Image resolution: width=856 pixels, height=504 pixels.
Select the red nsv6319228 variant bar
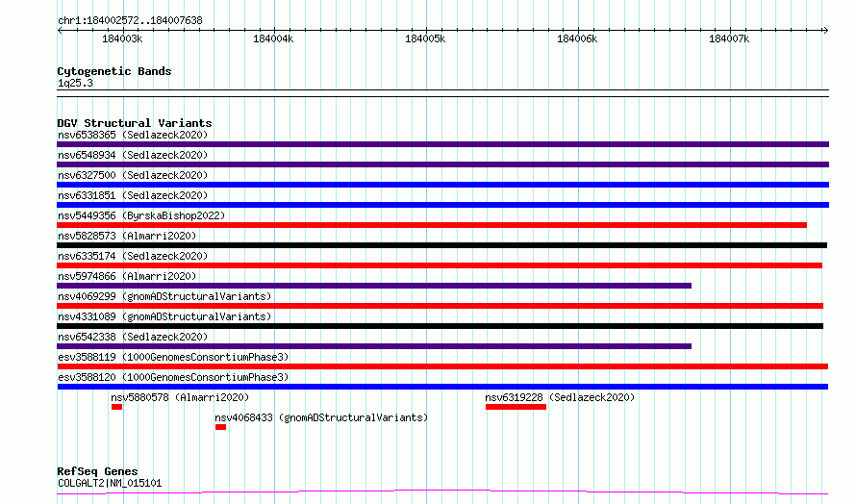tap(516, 407)
